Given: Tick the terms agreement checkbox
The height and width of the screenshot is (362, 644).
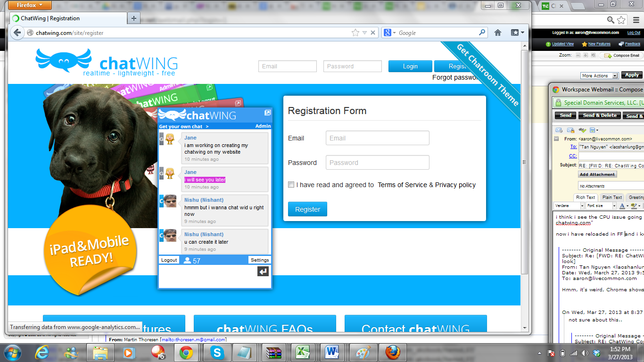Looking at the screenshot, I should click(291, 185).
